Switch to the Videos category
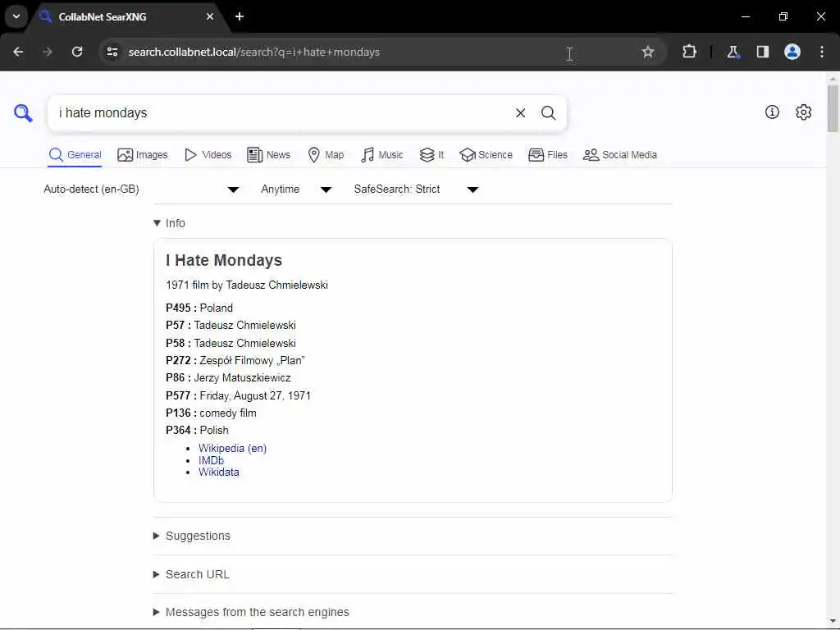 pos(208,155)
